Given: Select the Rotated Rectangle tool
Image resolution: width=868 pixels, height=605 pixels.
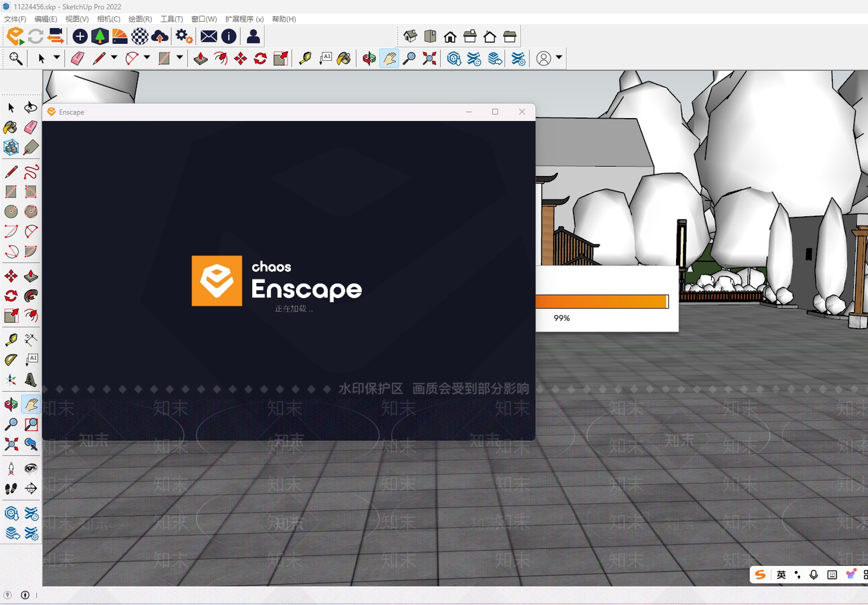Looking at the screenshot, I should coord(31,192).
